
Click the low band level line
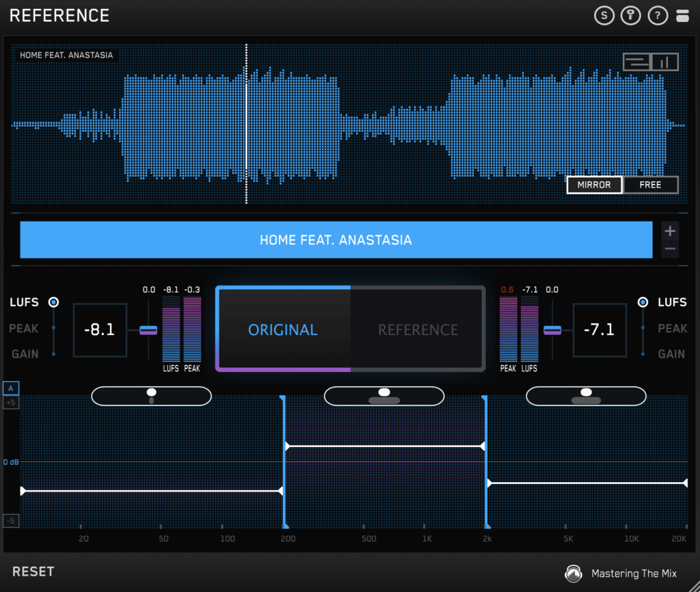click(x=152, y=491)
